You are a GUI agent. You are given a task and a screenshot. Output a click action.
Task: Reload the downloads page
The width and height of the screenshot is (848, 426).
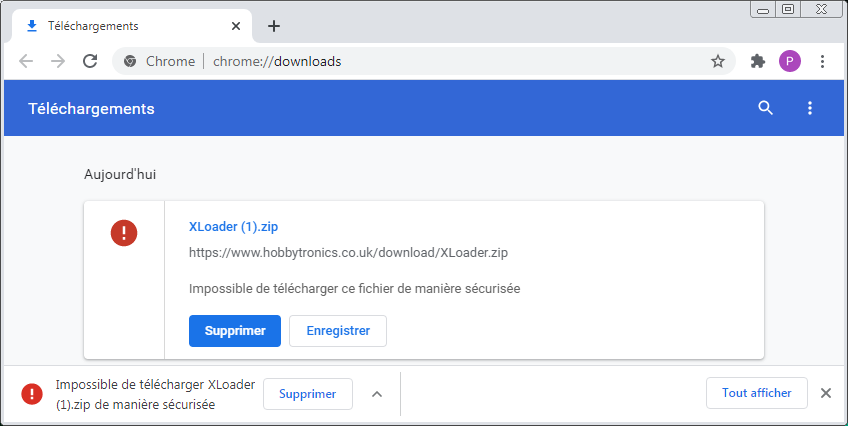click(90, 61)
